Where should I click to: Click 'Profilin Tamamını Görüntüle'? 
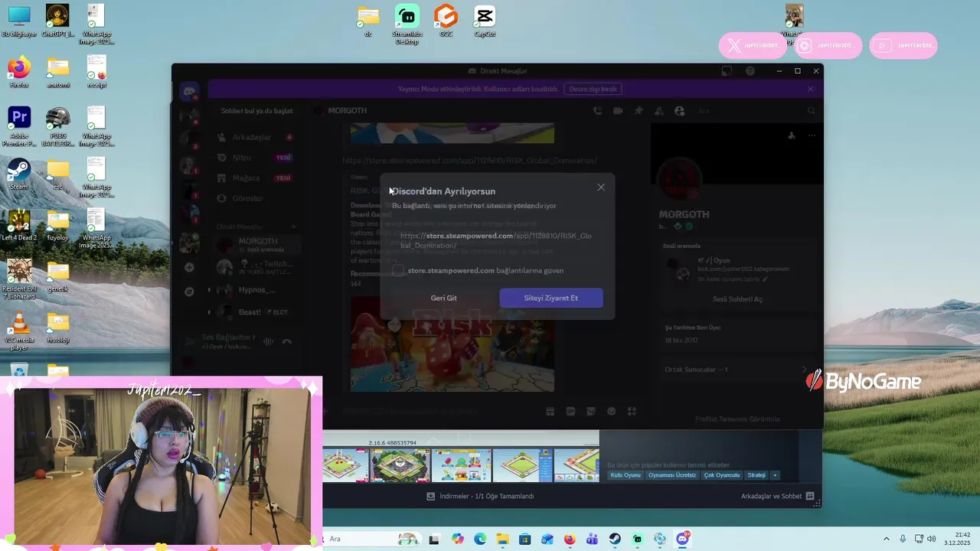[x=737, y=419]
